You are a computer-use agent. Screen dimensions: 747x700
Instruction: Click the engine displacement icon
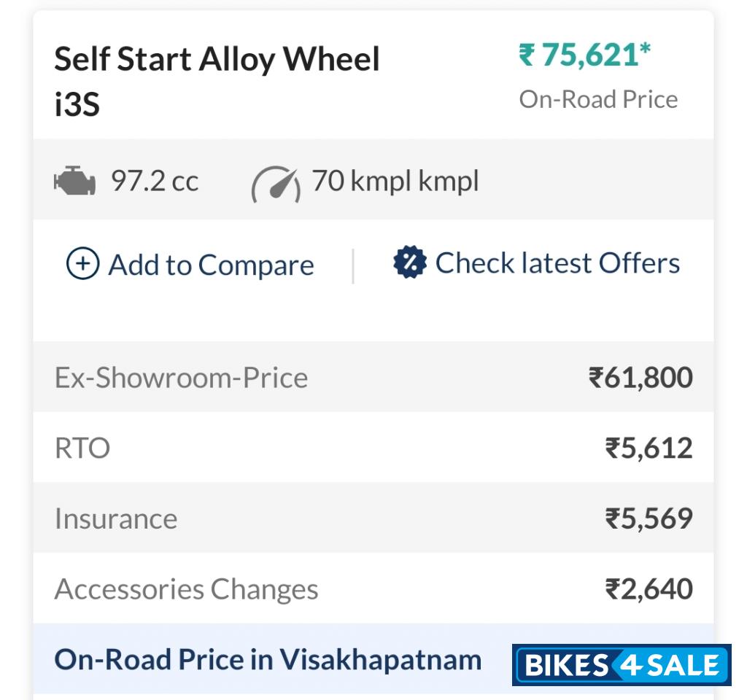tap(74, 181)
